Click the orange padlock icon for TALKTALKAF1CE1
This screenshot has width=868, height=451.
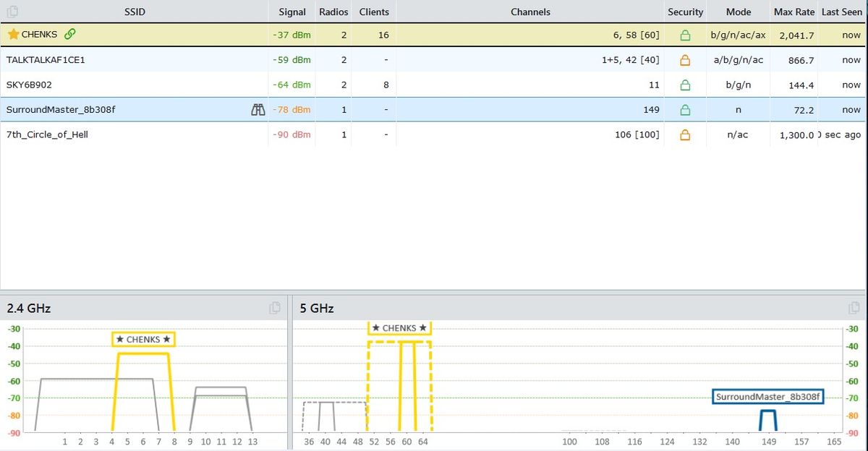click(x=685, y=59)
